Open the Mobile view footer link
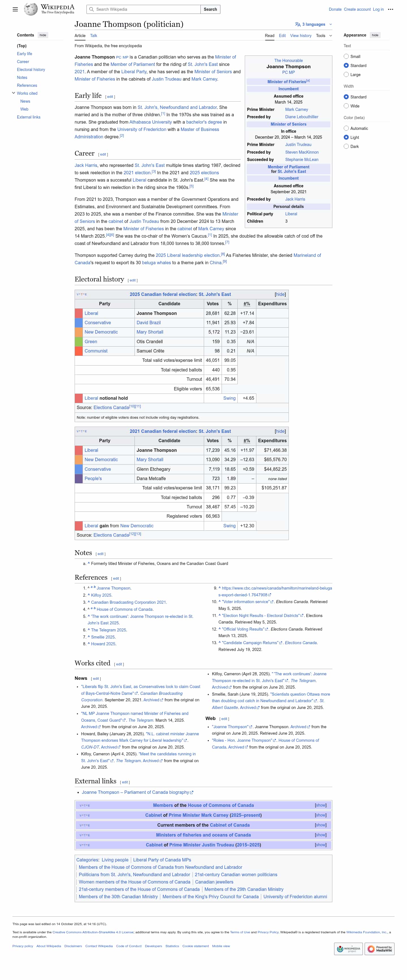The width and height of the screenshot is (407, 980). coord(221,946)
